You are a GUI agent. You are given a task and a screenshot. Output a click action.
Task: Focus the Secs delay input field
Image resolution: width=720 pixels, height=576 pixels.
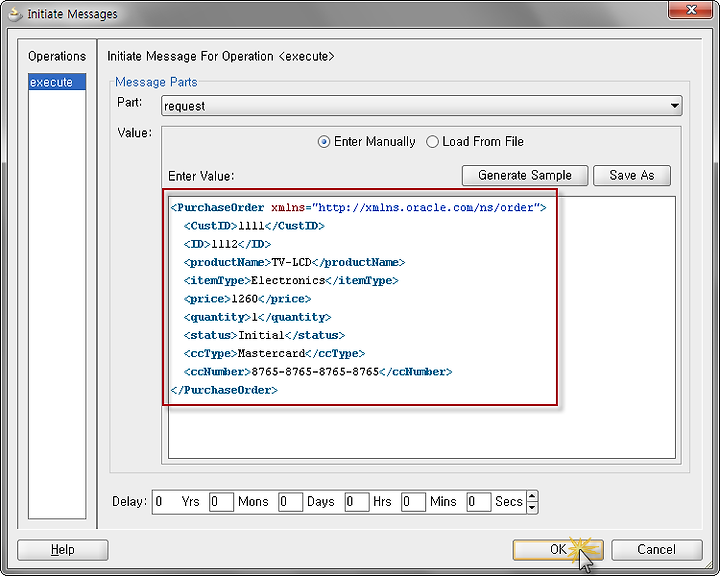[479, 502]
